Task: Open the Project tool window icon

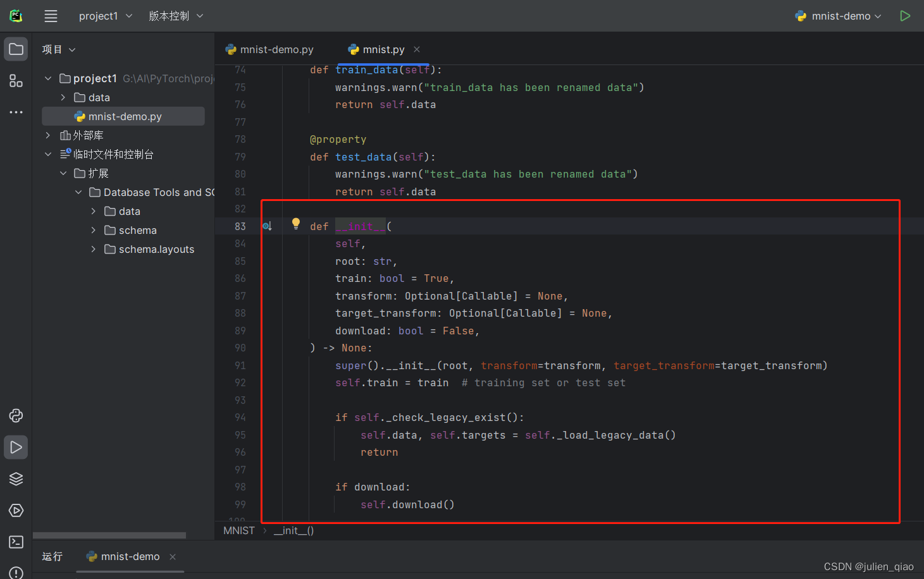Action: pyautogui.click(x=16, y=49)
